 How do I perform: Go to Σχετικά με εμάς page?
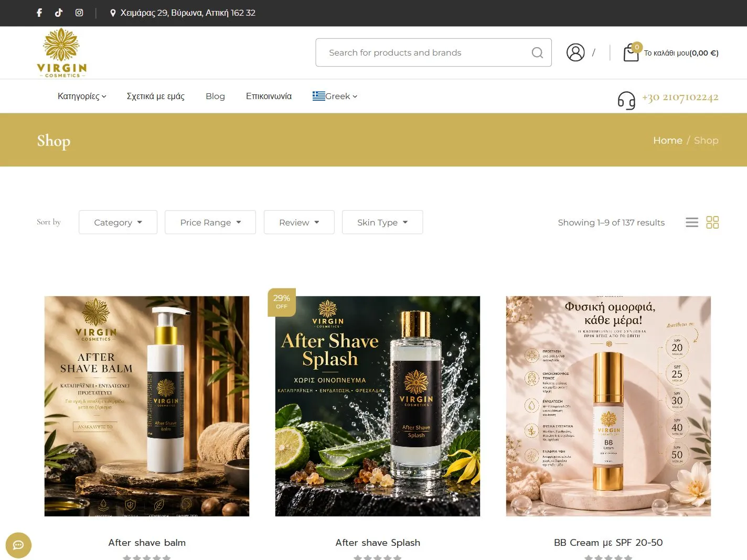156,96
